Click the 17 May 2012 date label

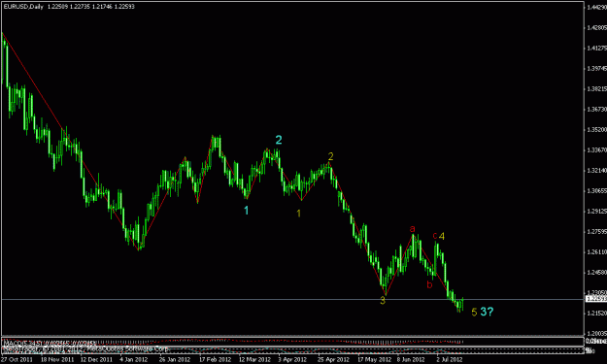point(373,360)
